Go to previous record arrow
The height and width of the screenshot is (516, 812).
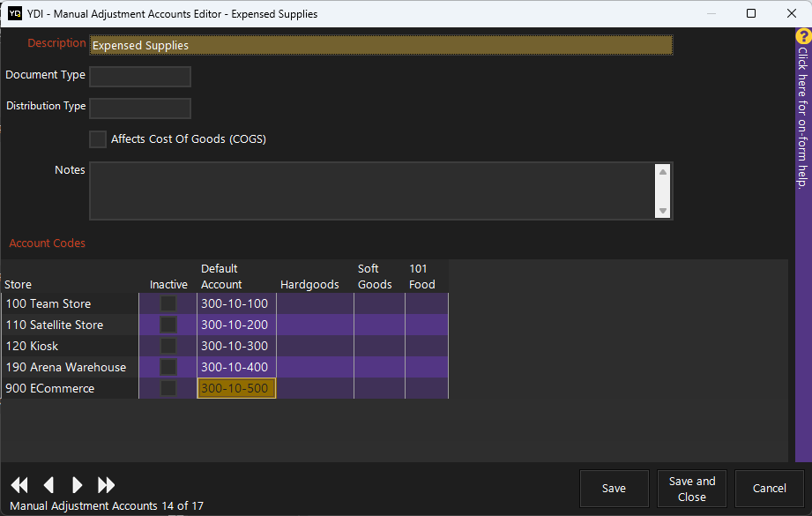[x=48, y=485]
